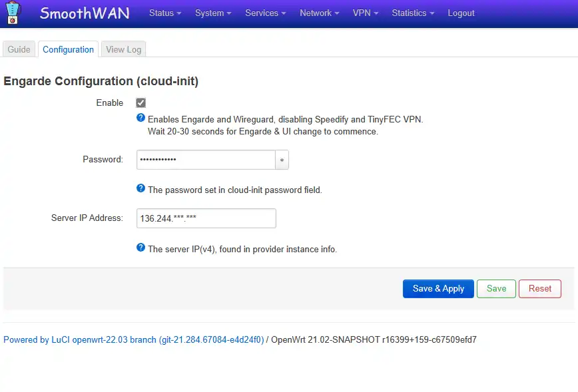This screenshot has width=578, height=392.
Task: Open the VPN menu
Action: click(366, 13)
